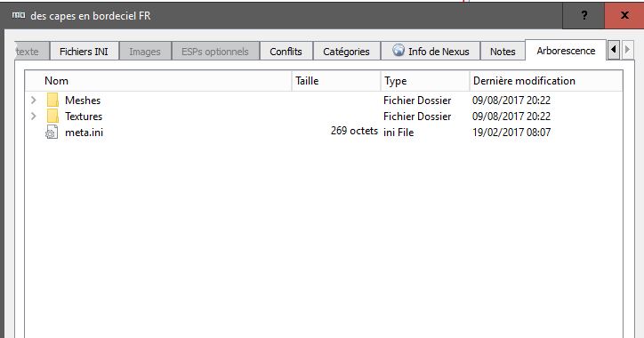Select the Textures folder icon

(x=52, y=116)
